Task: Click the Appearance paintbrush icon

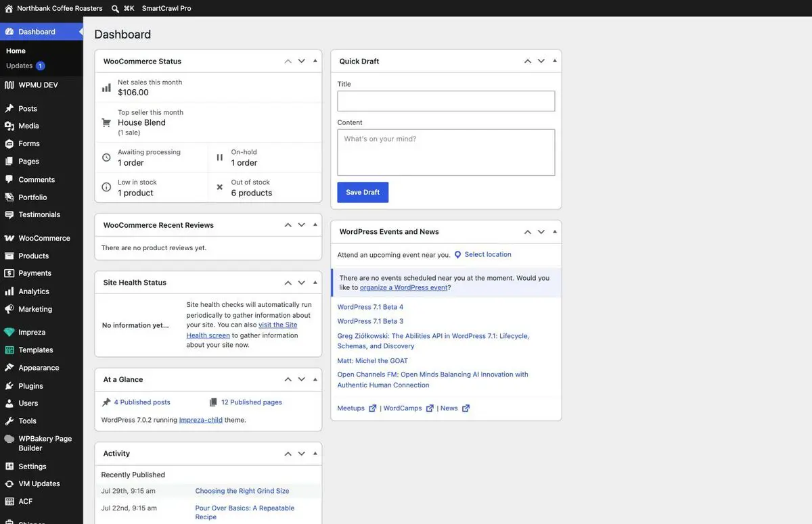Action: tap(9, 368)
